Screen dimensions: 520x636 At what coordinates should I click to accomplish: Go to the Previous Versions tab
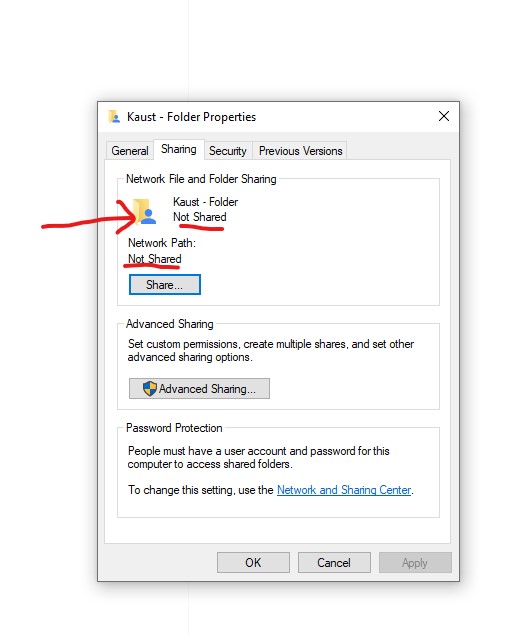(x=301, y=151)
